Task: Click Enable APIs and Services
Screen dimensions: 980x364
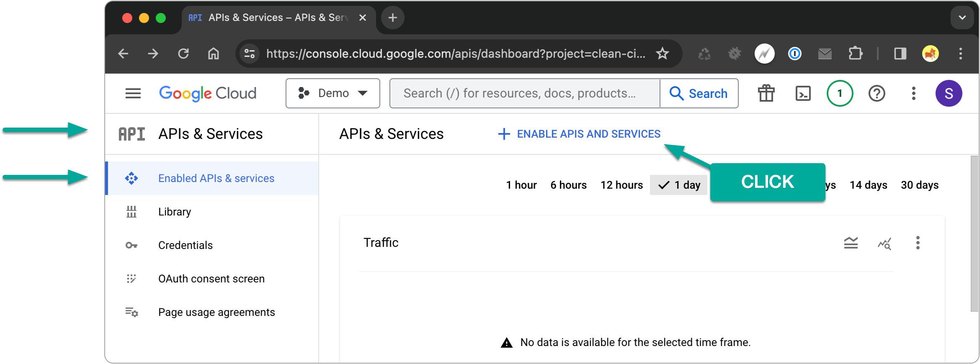Action: [x=579, y=134]
